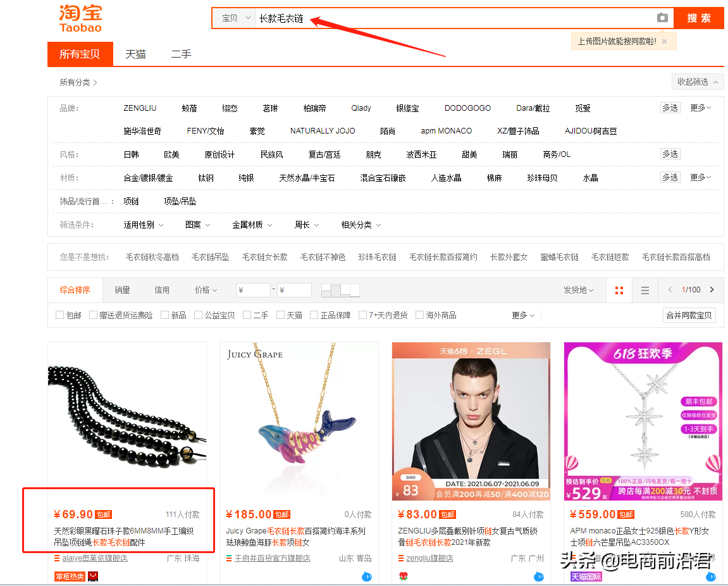The image size is (728, 586).
Task: Go to previous results page arrow
Action: point(670,289)
